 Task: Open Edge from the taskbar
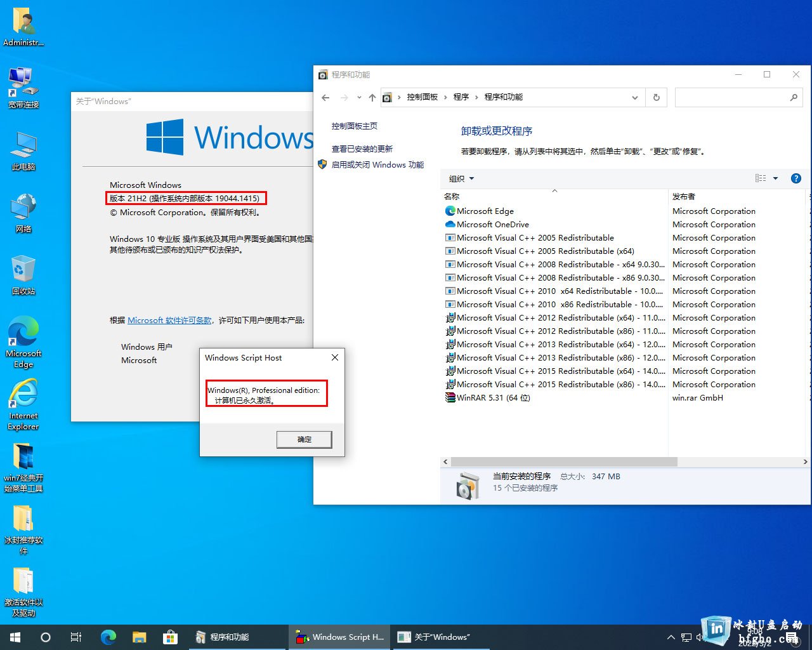click(x=108, y=637)
